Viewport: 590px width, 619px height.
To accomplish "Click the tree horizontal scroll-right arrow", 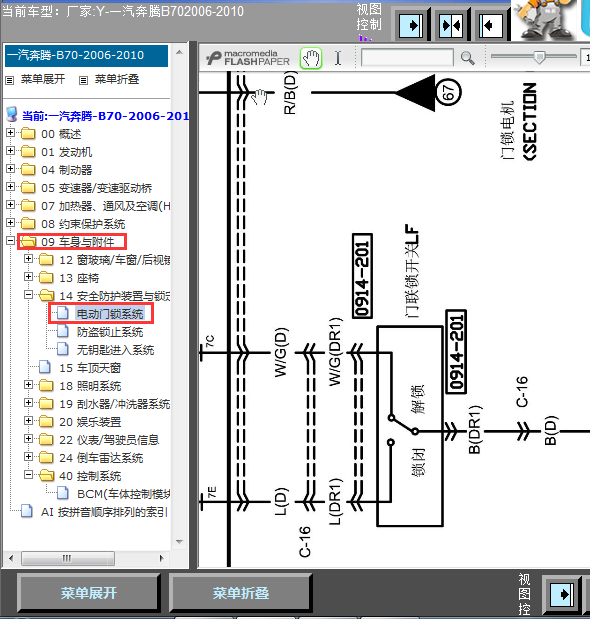I will [x=161, y=558].
